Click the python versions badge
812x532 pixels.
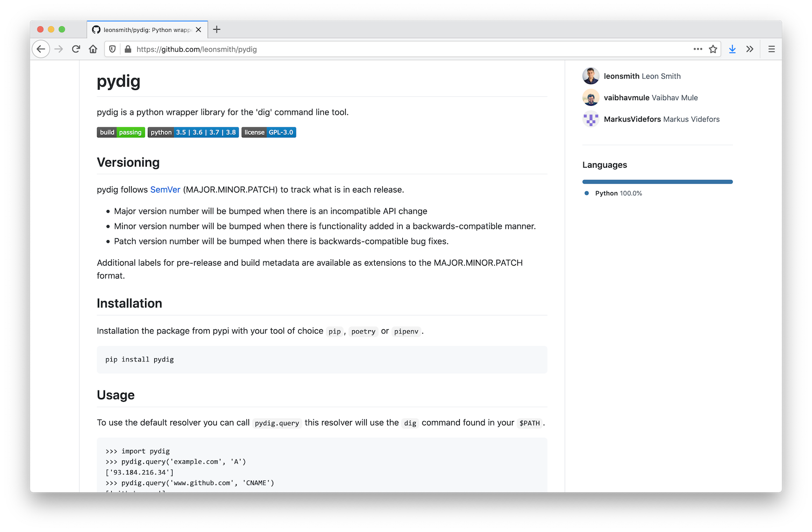coord(193,132)
